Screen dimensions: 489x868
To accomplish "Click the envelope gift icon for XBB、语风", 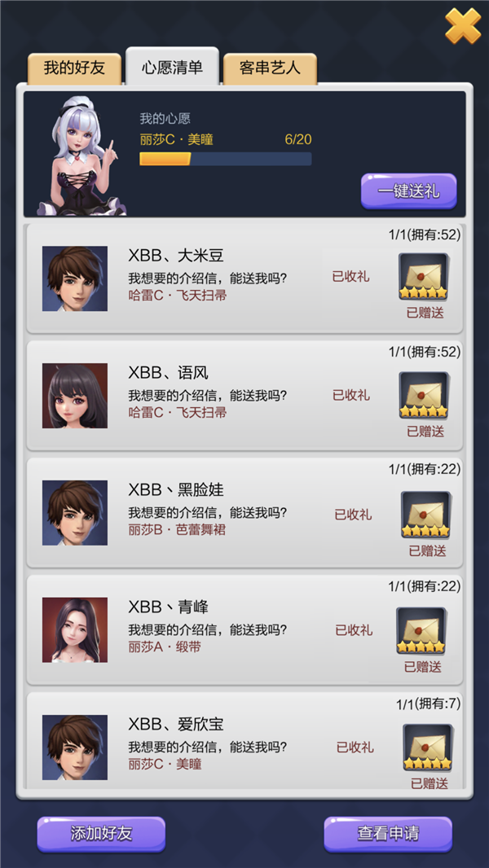I will [424, 395].
